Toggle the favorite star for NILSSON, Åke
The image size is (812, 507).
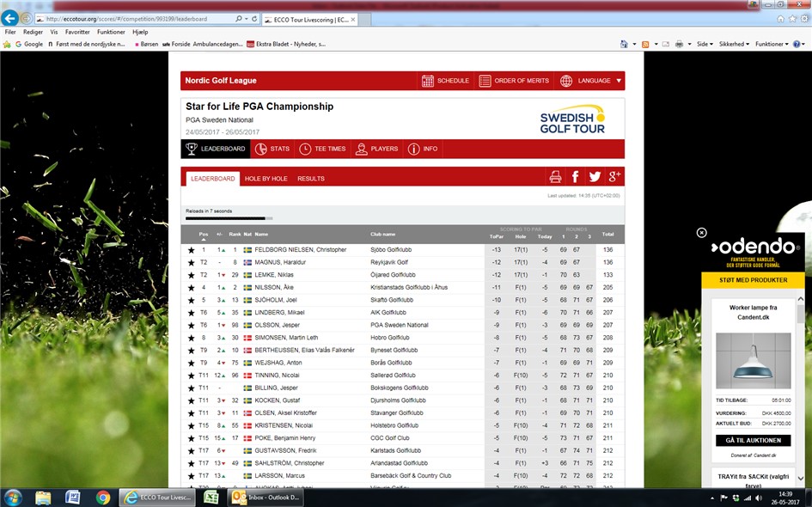coord(191,287)
